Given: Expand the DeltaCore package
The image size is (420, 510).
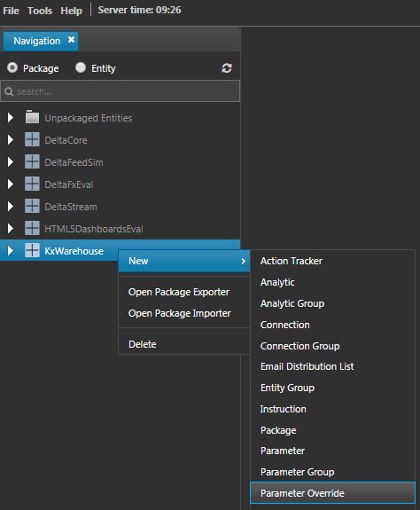Looking at the screenshot, I should pyautogui.click(x=11, y=140).
